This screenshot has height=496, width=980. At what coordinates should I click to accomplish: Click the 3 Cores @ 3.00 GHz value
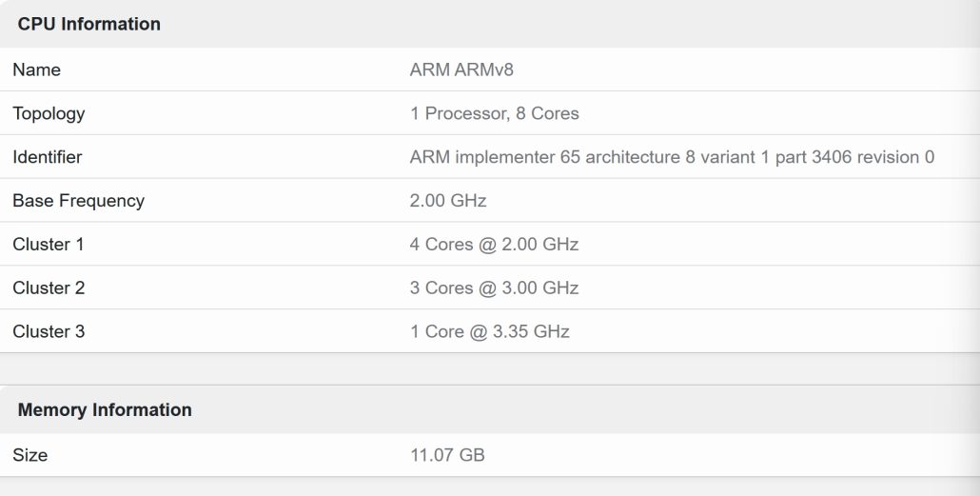coord(494,288)
